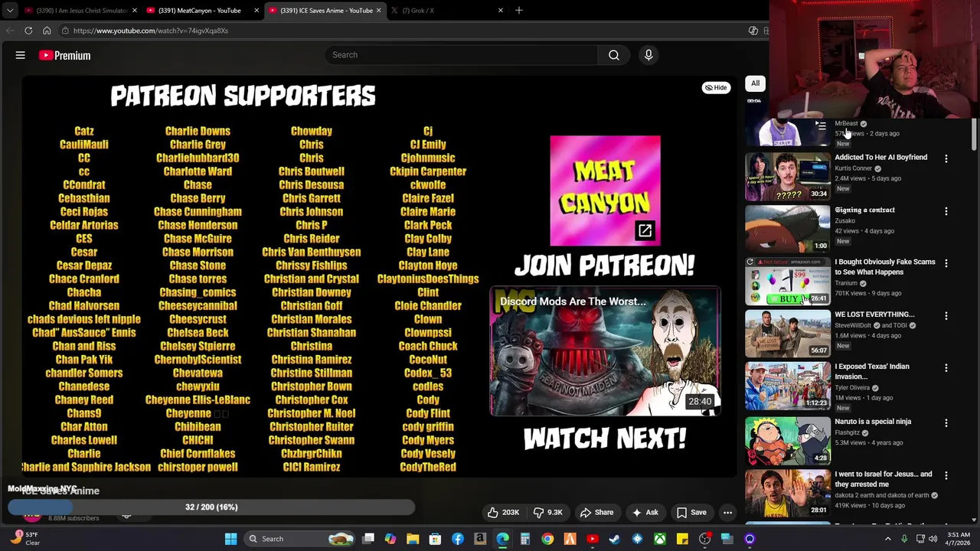Click the YouTube search input field
980x551 pixels.
[x=462, y=55]
